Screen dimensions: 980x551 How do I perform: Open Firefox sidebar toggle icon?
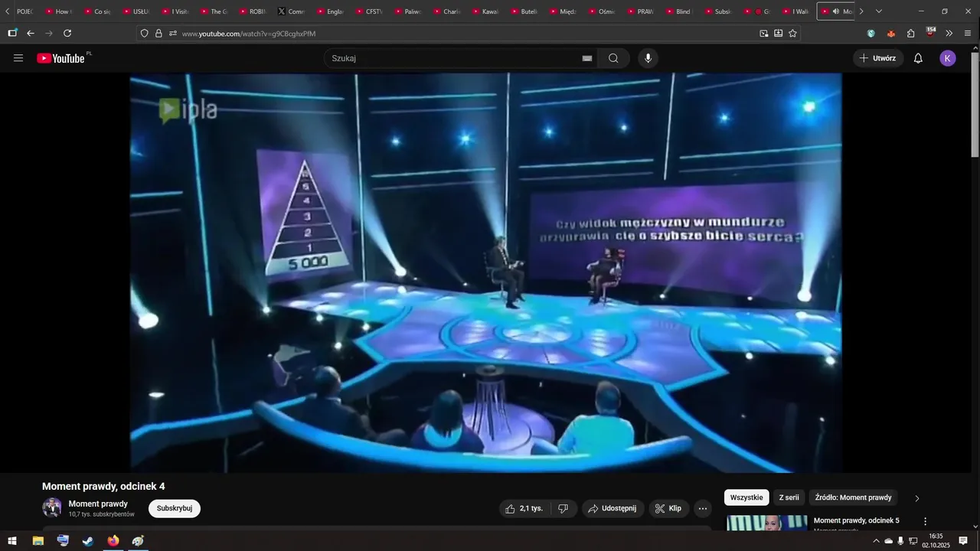point(12,33)
